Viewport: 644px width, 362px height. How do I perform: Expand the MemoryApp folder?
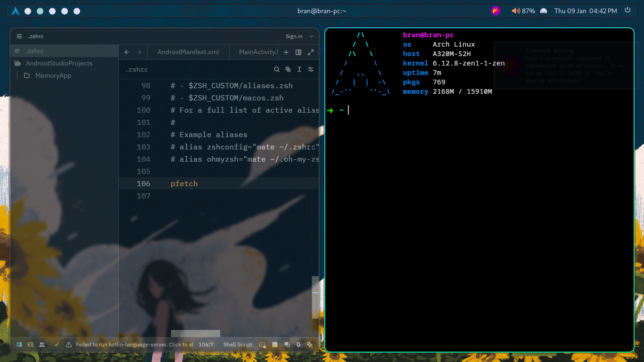(x=53, y=75)
